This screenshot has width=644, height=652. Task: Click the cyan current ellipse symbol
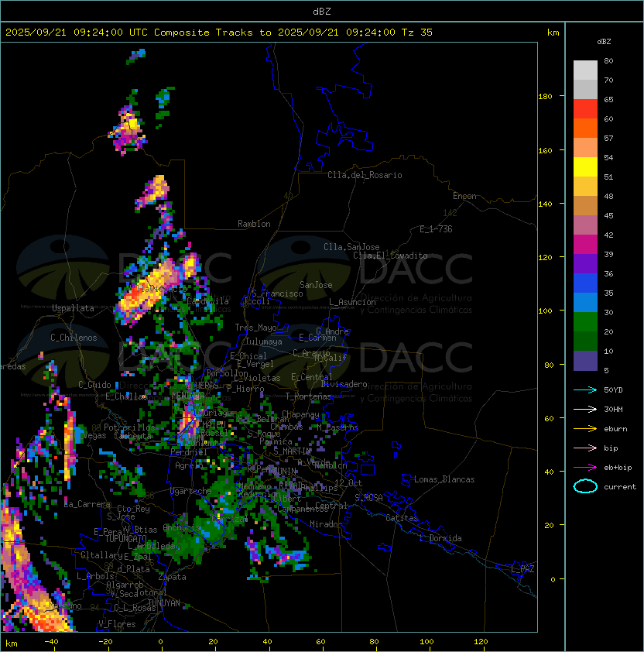pyautogui.click(x=585, y=486)
